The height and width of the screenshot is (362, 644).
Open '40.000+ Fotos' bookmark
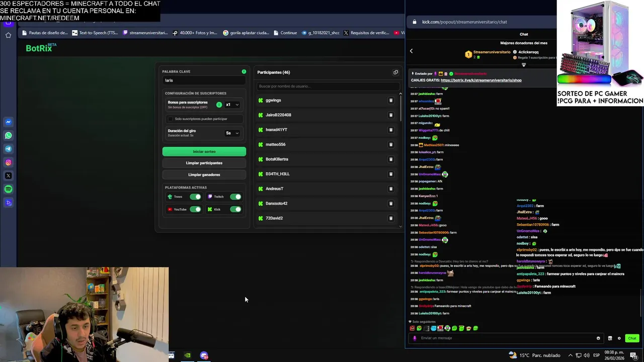[x=195, y=33]
